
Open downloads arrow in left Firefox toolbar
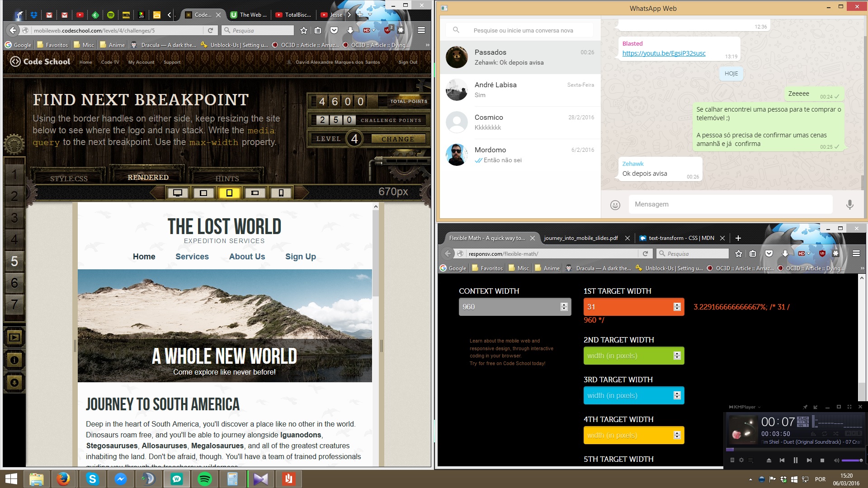coord(350,30)
